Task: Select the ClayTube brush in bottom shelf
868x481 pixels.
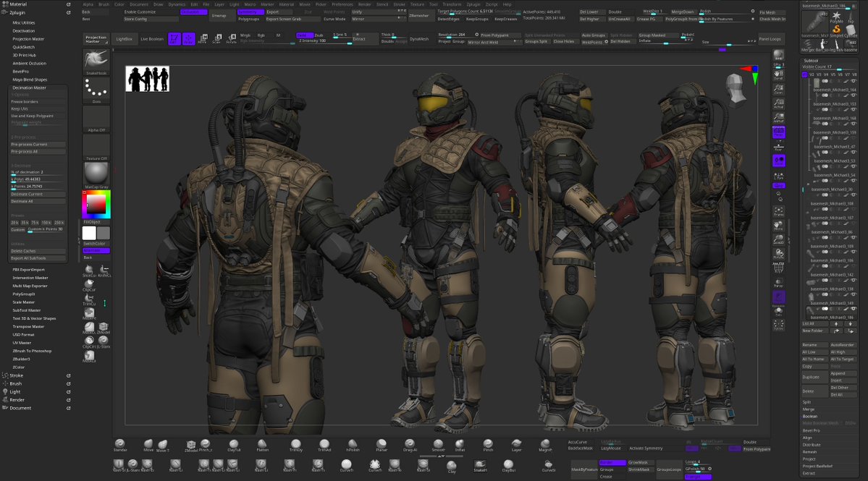Action: click(234, 445)
